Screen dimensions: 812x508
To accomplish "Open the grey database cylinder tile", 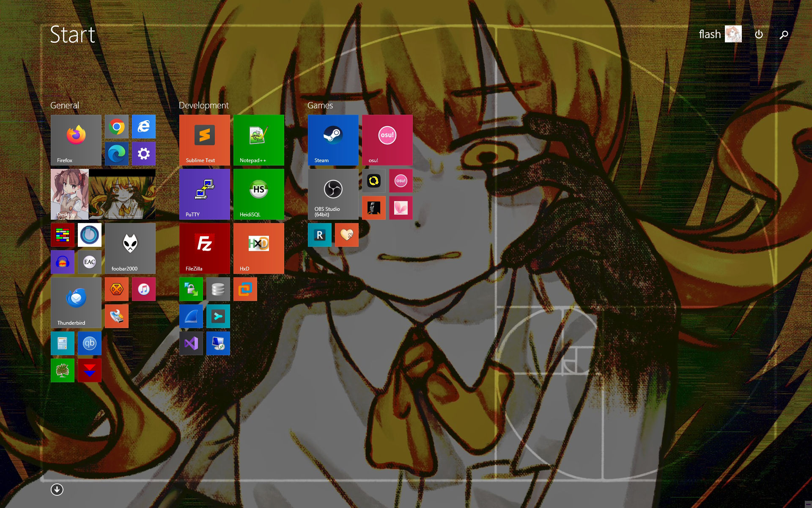I will (218, 289).
